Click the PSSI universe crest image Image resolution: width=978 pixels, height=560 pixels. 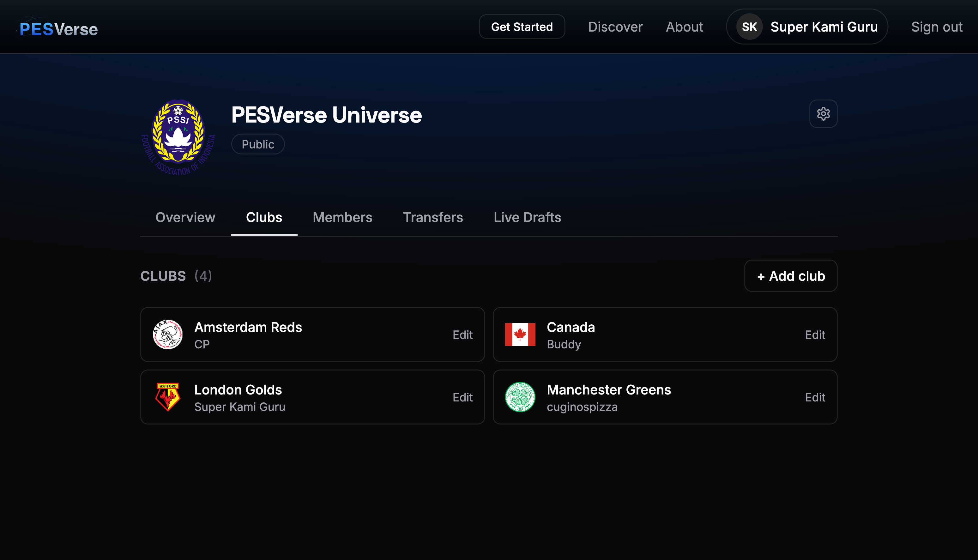(178, 137)
